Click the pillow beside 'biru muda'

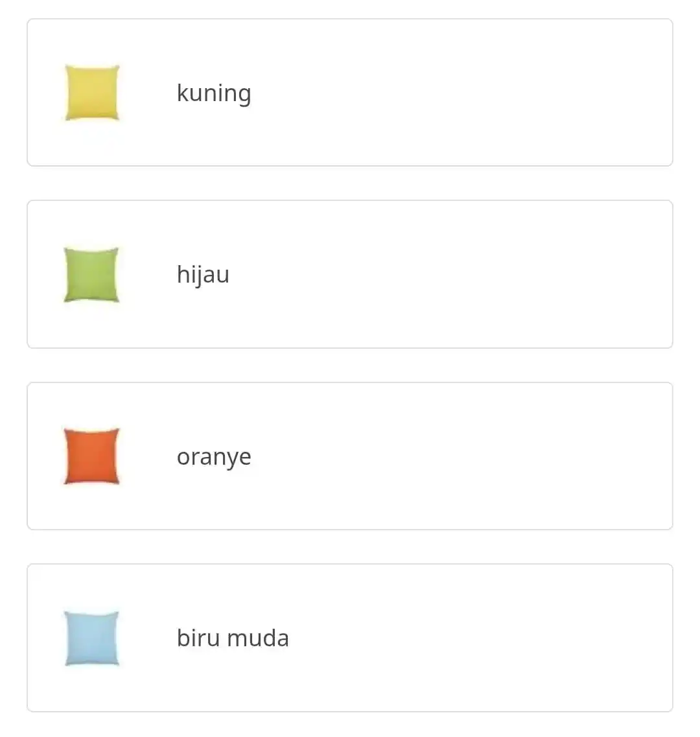(x=91, y=638)
